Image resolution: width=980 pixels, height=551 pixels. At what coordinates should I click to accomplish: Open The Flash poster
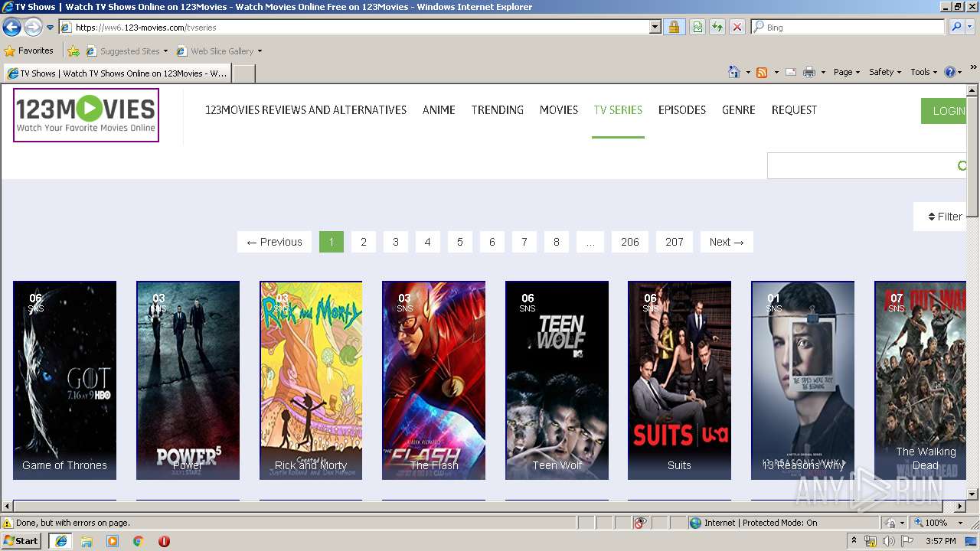click(x=434, y=380)
